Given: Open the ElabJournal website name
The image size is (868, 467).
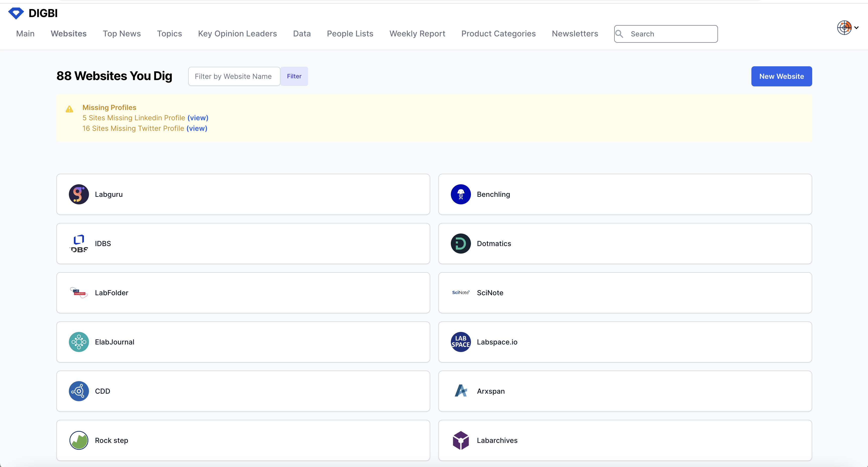Looking at the screenshot, I should coord(115,342).
